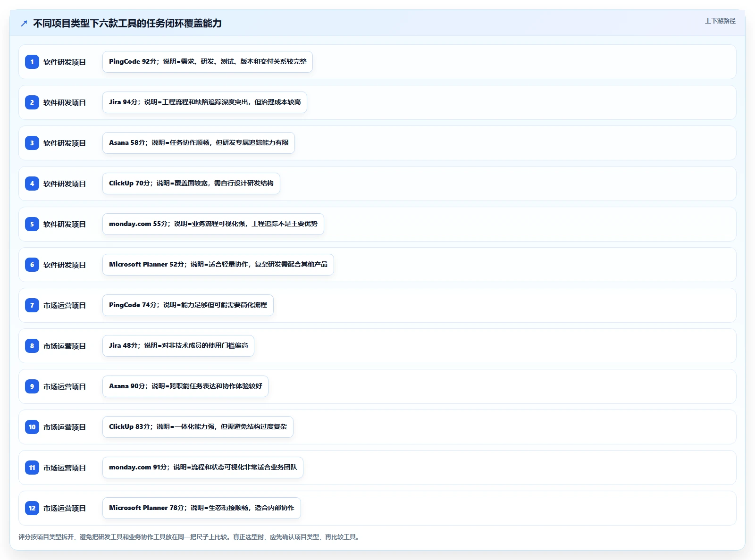The height and width of the screenshot is (560, 755).
Task: Select number badge 7
Action: [x=32, y=305]
